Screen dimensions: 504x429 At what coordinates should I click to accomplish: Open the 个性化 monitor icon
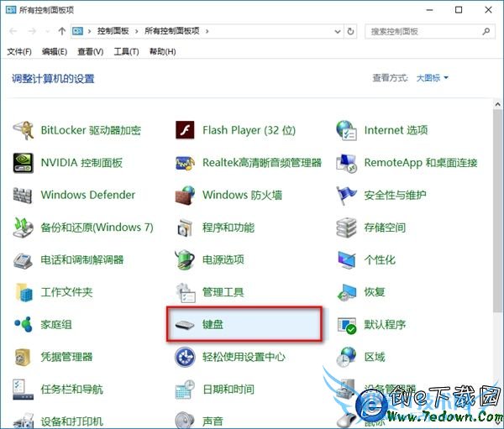click(x=347, y=260)
